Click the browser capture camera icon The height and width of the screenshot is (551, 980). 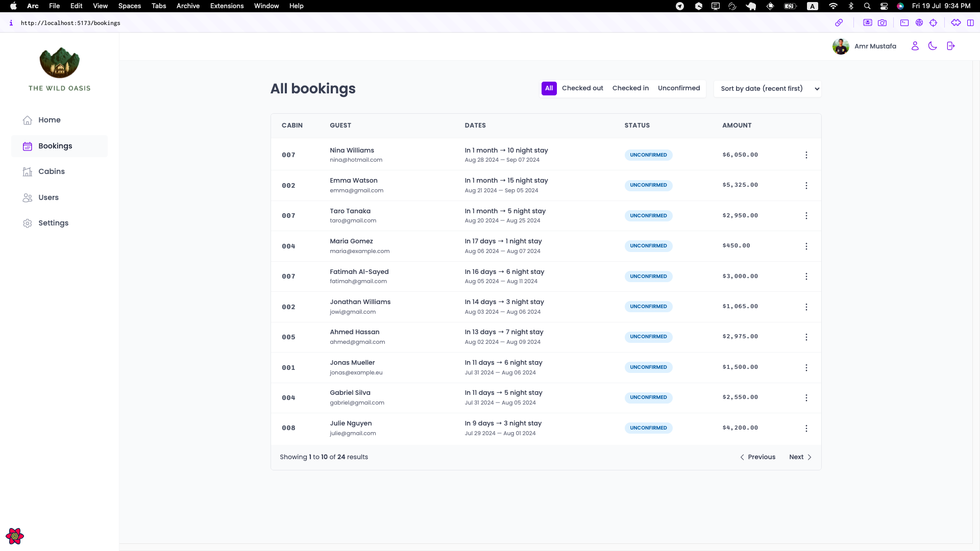(x=882, y=22)
